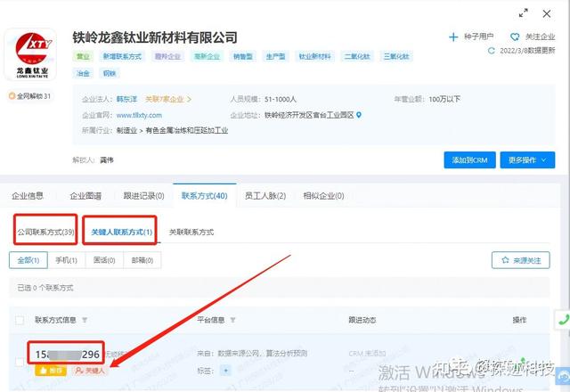This screenshot has height=392, width=570.
Task: Expand 关联7家企业 chevron link
Action: point(168,99)
